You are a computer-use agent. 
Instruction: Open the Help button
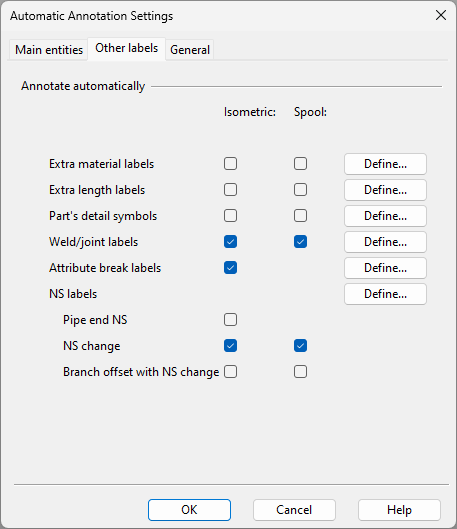click(399, 510)
